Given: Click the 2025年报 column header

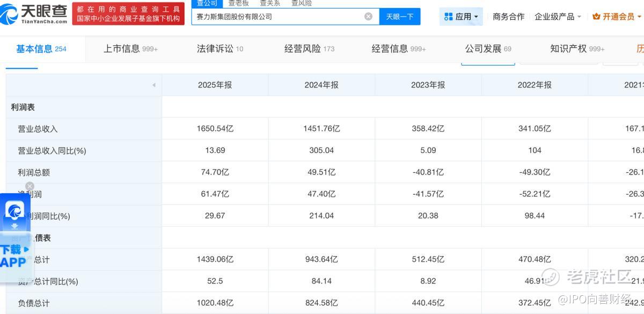Looking at the screenshot, I should point(215,85).
